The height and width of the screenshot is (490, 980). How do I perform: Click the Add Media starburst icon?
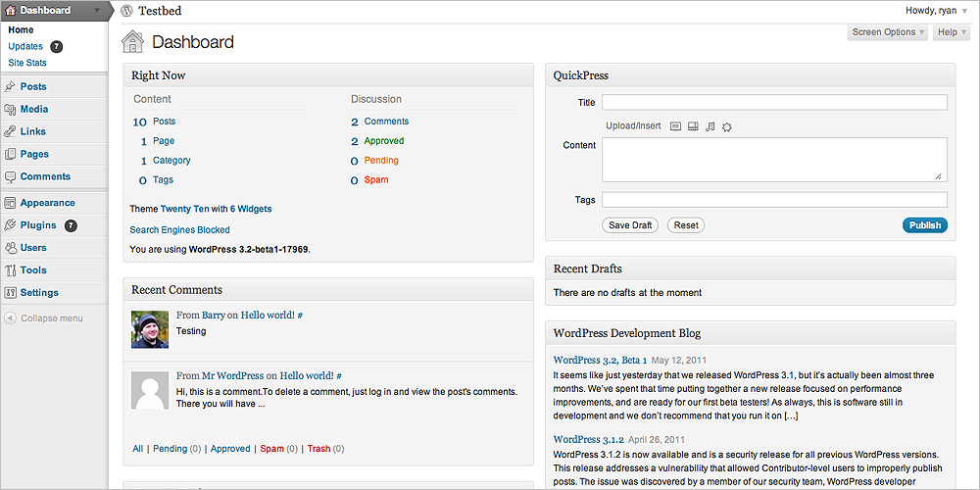[x=726, y=126]
